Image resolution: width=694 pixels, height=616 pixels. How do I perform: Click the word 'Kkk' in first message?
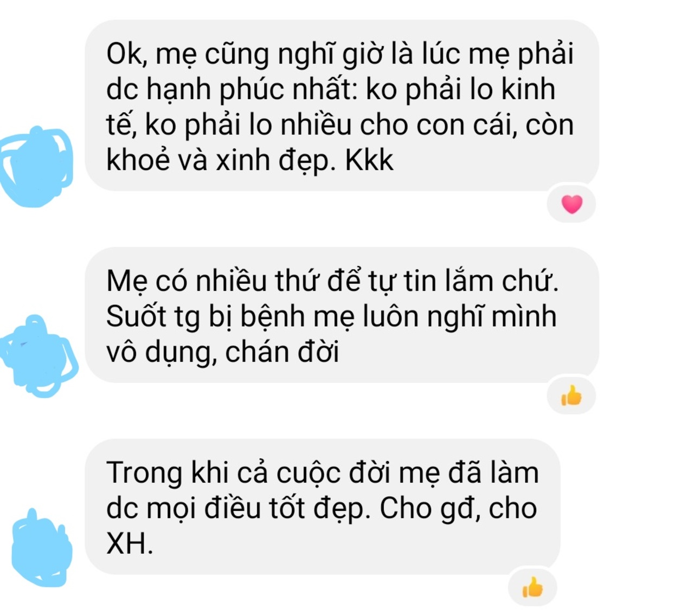369,160
